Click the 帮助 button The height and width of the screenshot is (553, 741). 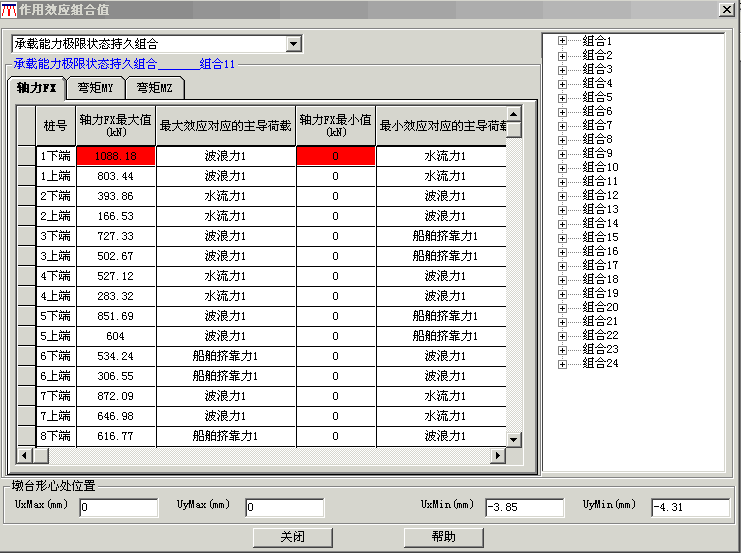click(x=443, y=537)
